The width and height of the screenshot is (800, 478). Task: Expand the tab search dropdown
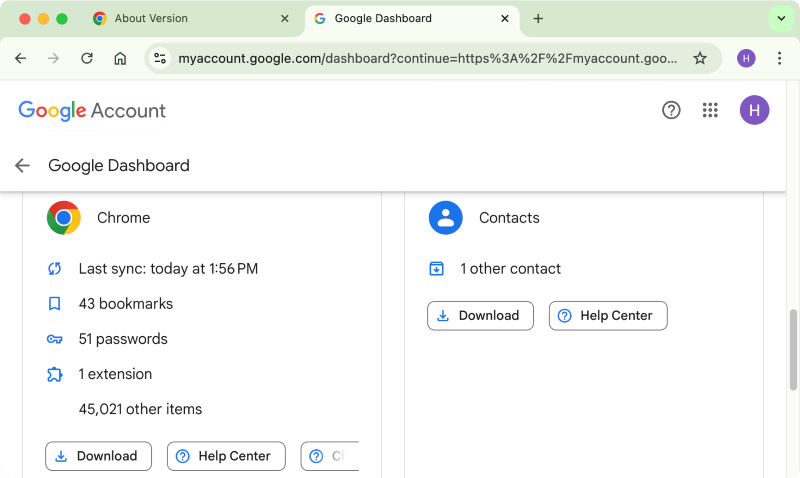[781, 18]
